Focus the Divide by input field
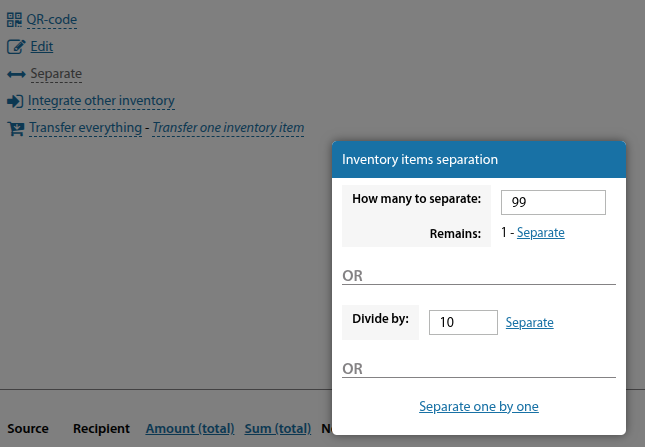 point(463,322)
